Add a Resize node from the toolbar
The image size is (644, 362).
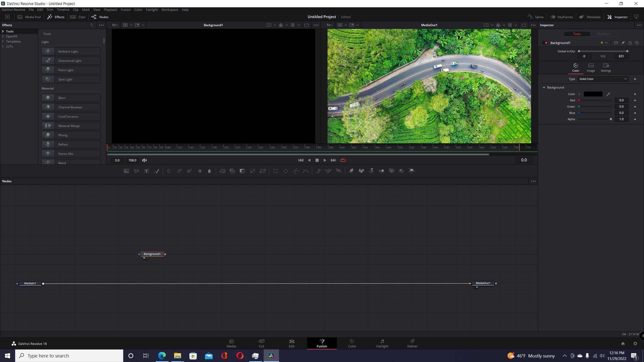252,171
